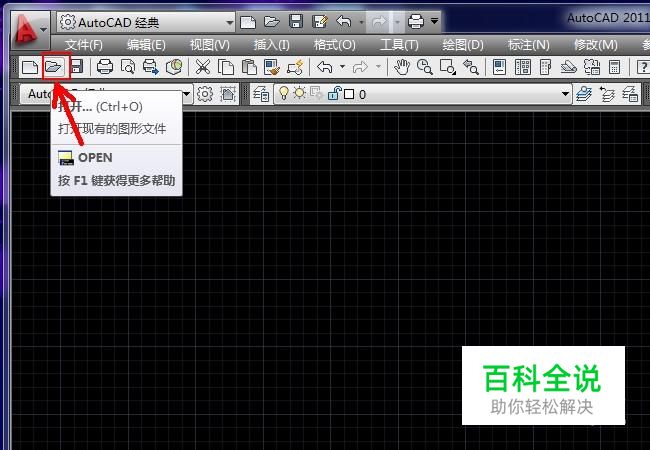Image resolution: width=650 pixels, height=450 pixels.
Task: Open the 文件(F) menu
Action: point(84,44)
